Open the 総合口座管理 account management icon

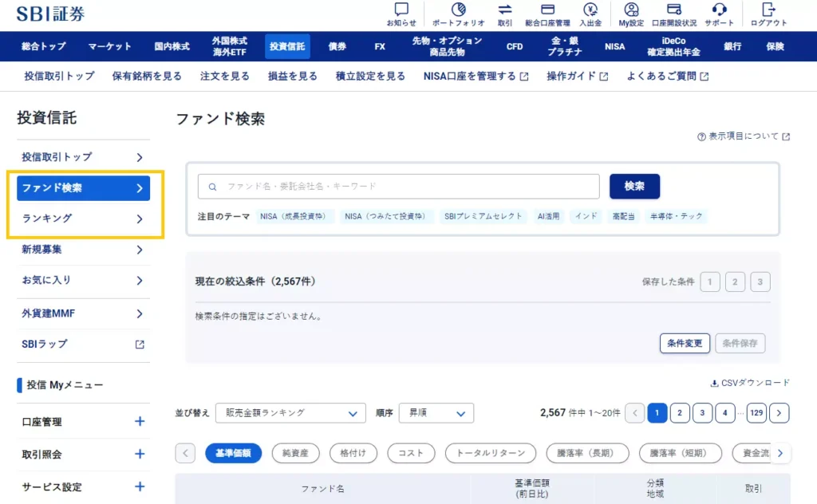coord(547,10)
